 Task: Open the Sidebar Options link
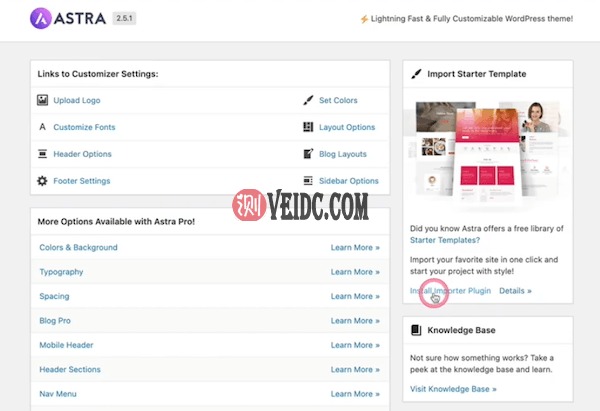click(349, 181)
